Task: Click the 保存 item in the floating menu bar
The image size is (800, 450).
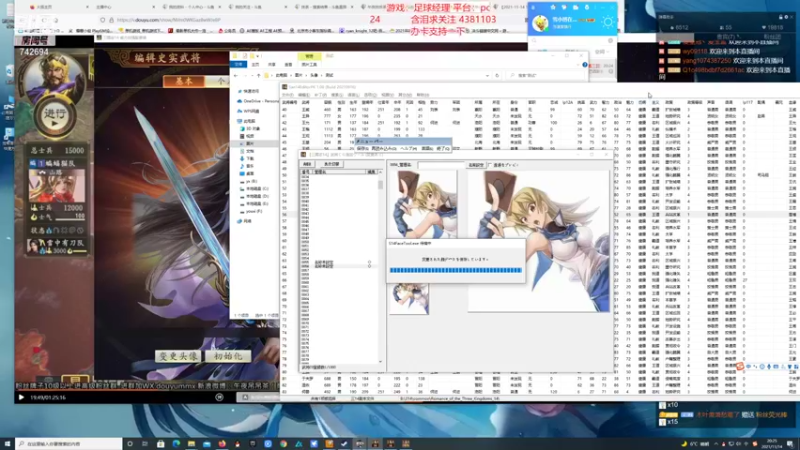Action: pyautogui.click(x=363, y=148)
